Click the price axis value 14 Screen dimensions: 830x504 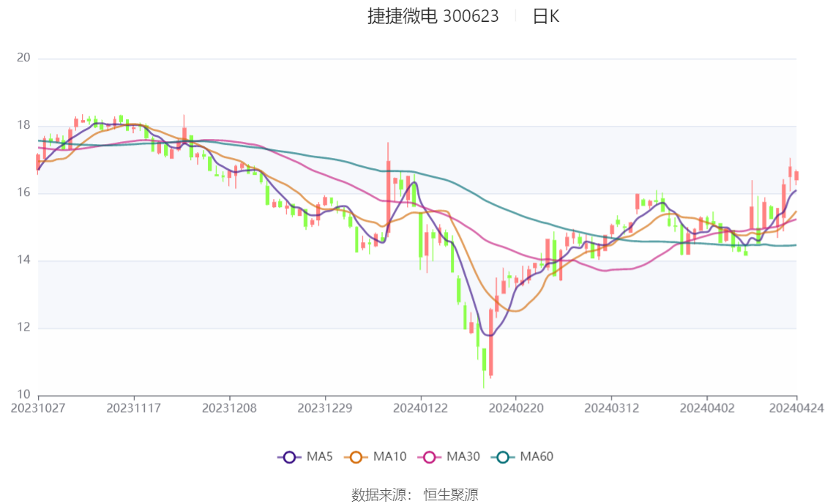point(23,260)
